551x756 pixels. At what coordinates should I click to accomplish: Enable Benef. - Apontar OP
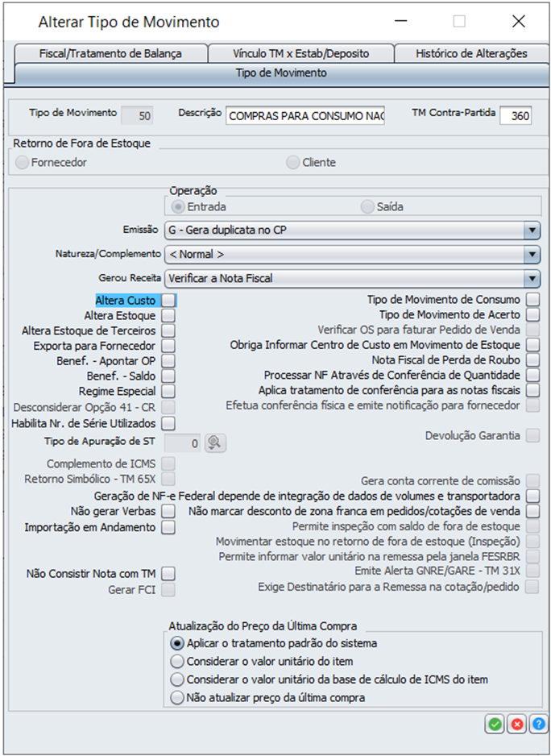point(168,361)
